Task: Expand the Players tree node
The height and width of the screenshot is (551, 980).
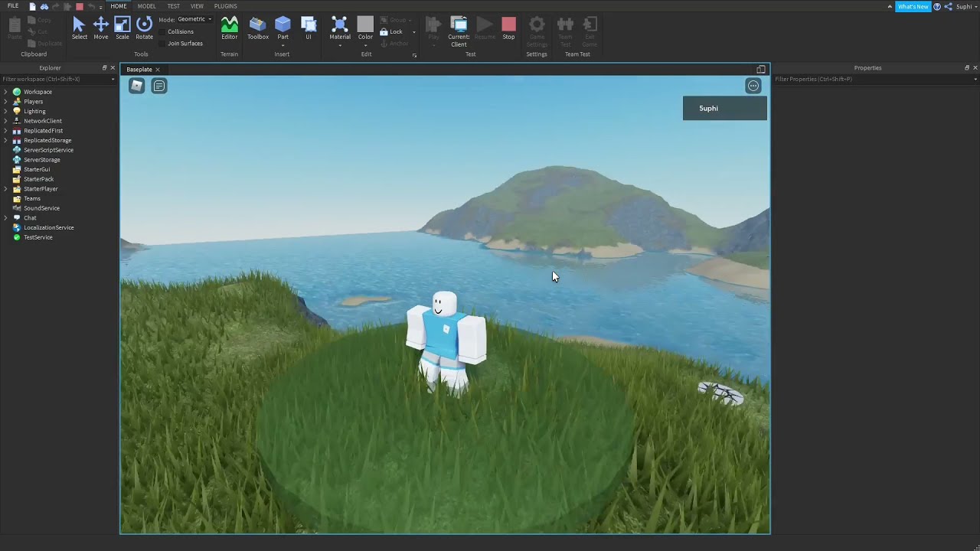Action: (6, 102)
